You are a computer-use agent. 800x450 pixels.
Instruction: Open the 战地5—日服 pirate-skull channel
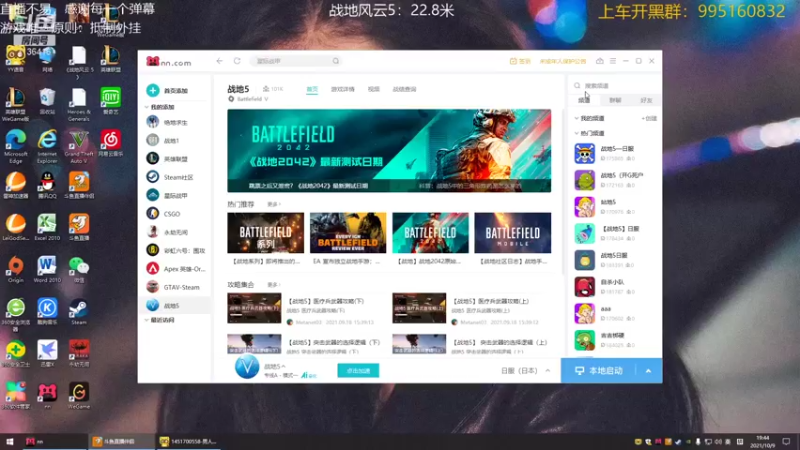[615, 154]
